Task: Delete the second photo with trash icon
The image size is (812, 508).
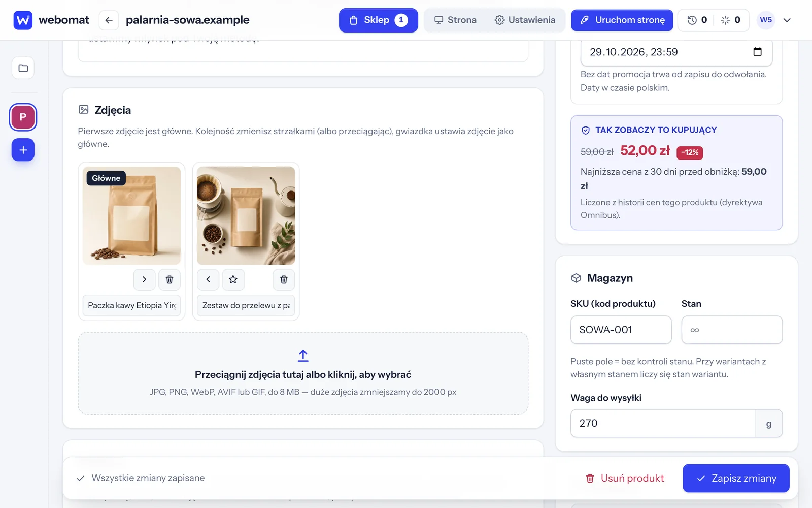Action: point(284,279)
